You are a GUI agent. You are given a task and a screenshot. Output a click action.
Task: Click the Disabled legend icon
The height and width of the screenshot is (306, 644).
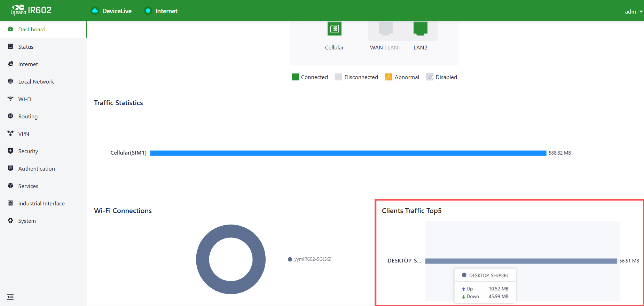click(x=430, y=77)
